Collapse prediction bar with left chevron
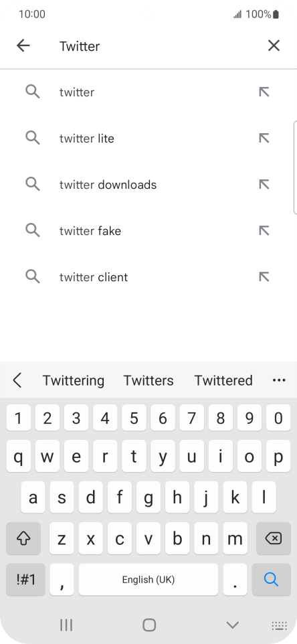The height and width of the screenshot is (644, 297). point(17,380)
